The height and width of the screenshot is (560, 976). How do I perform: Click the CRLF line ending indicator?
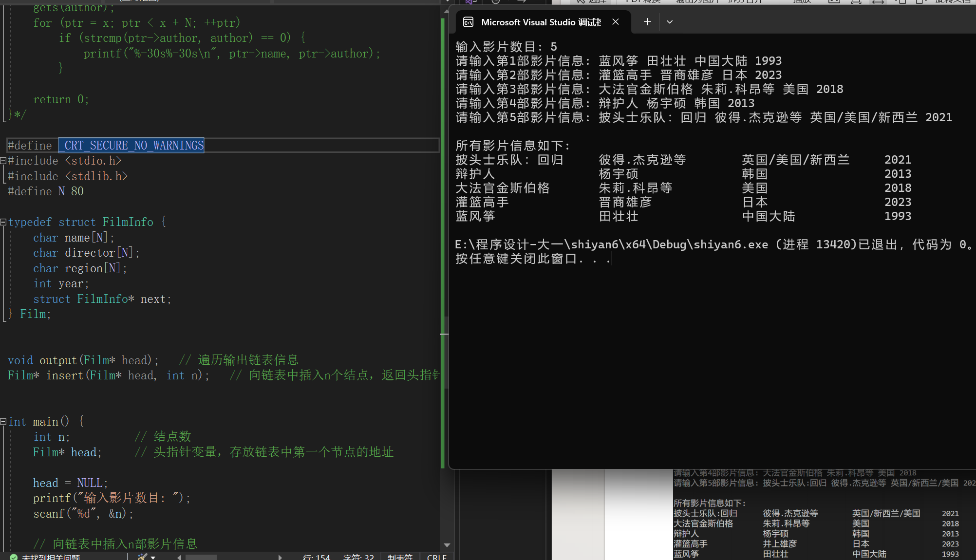(x=436, y=557)
